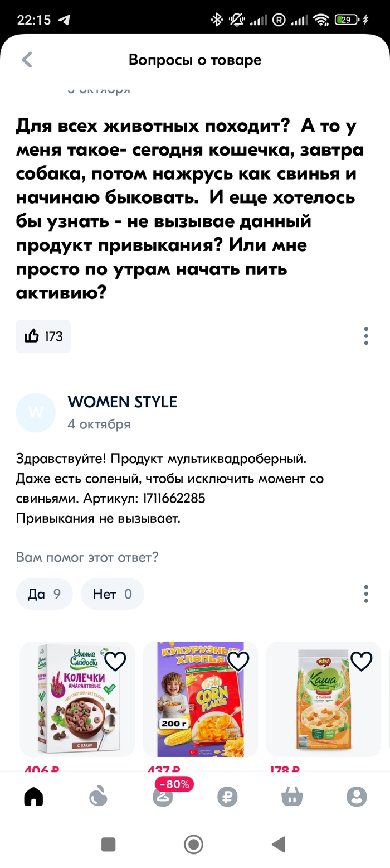
Task: Open the WOMEN STYLE seller name link
Action: (x=122, y=402)
